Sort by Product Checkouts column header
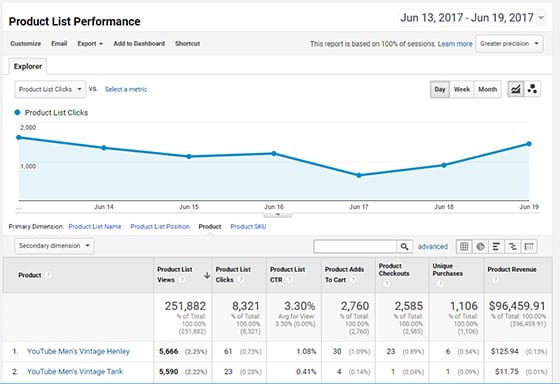The image size is (560, 384). pyautogui.click(x=394, y=270)
